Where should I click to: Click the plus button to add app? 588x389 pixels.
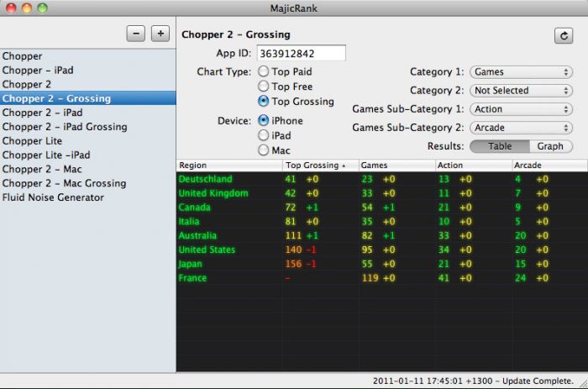tap(160, 34)
